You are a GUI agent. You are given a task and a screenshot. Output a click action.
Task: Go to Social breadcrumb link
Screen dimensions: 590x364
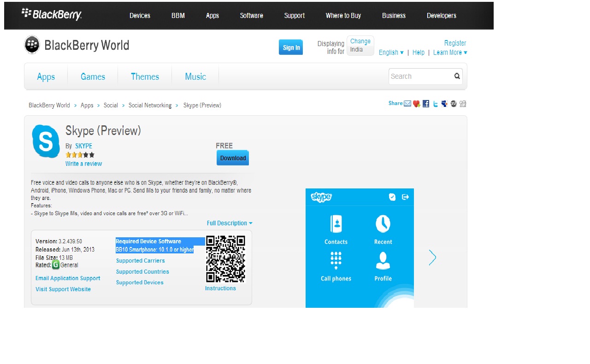tap(111, 106)
